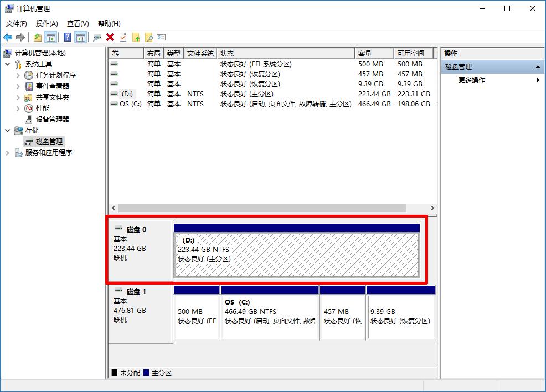The height and width of the screenshot is (392, 546).
Task: Toggle the show/hide console tree button
Action: [x=51, y=37]
